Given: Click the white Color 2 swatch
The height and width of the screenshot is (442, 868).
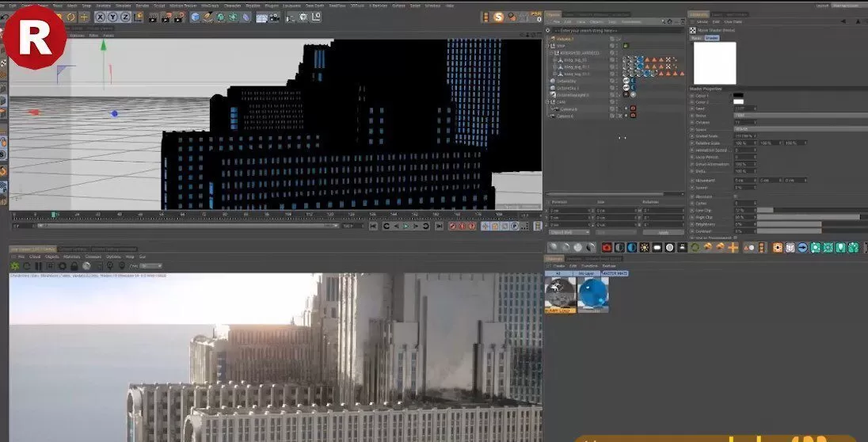Looking at the screenshot, I should [x=738, y=102].
